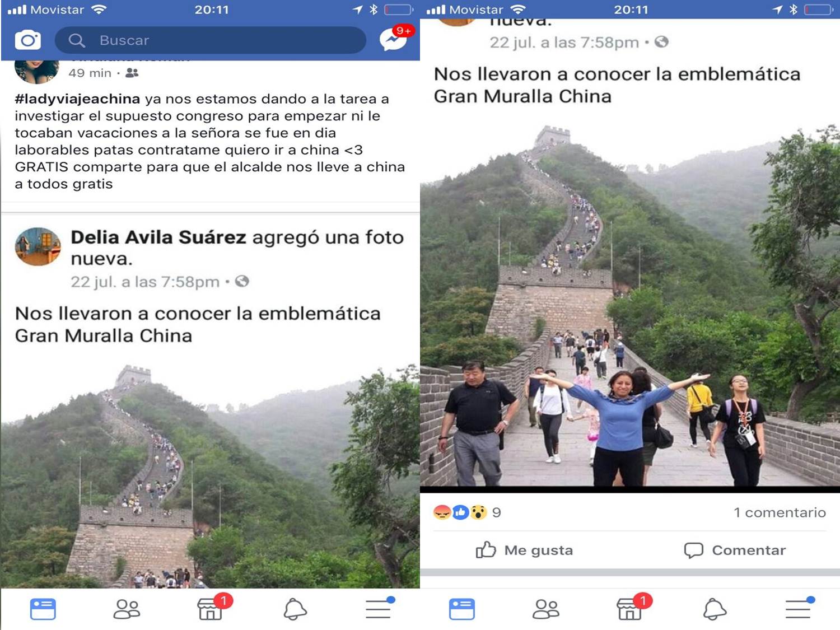840x630 pixels.
Task: Tap the Me gusta button
Action: click(524, 550)
